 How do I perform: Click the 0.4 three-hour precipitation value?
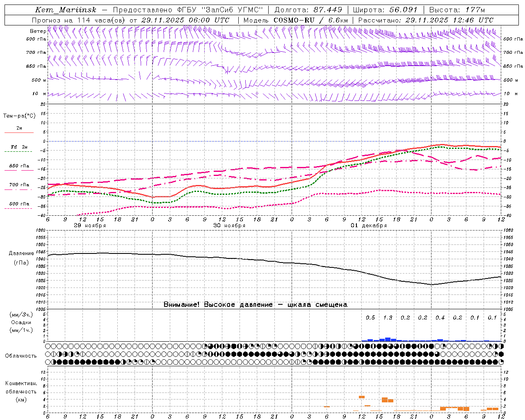pos(440,318)
